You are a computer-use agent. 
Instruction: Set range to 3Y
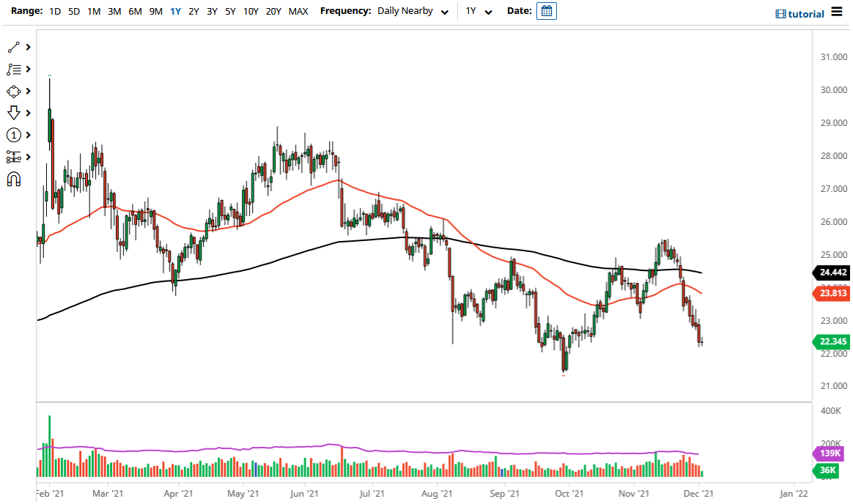click(x=213, y=11)
